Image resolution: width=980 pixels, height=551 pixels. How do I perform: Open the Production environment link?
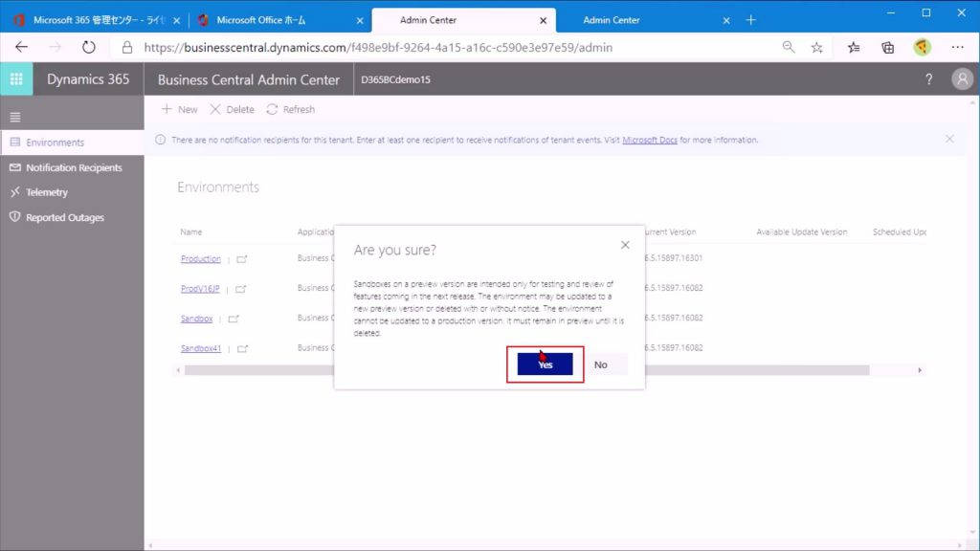(201, 258)
